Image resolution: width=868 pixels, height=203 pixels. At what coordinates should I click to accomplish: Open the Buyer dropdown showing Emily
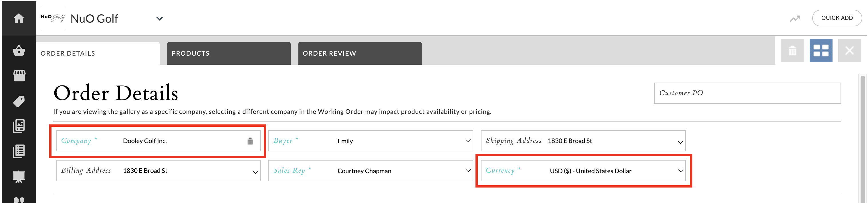point(468,141)
